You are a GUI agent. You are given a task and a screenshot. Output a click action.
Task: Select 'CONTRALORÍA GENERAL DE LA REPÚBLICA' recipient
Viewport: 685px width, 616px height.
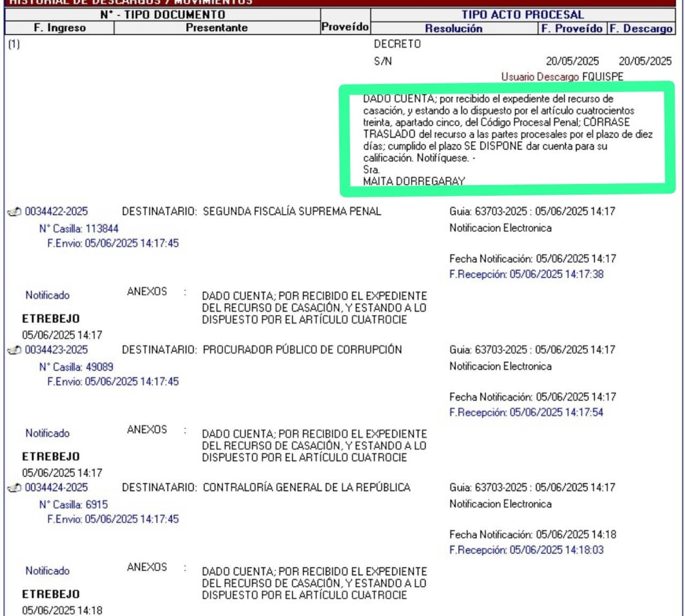[306, 487]
